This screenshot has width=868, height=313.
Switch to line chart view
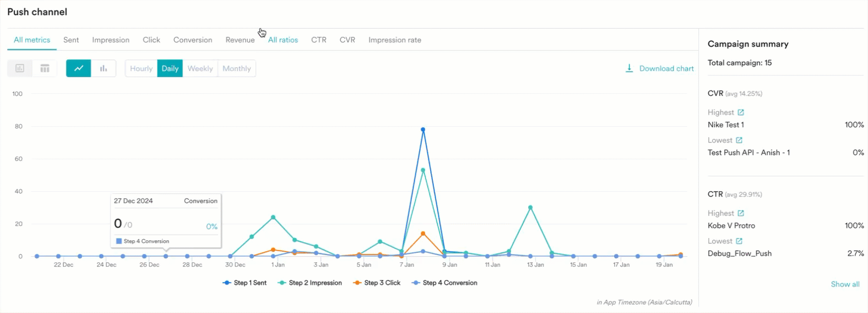(79, 68)
